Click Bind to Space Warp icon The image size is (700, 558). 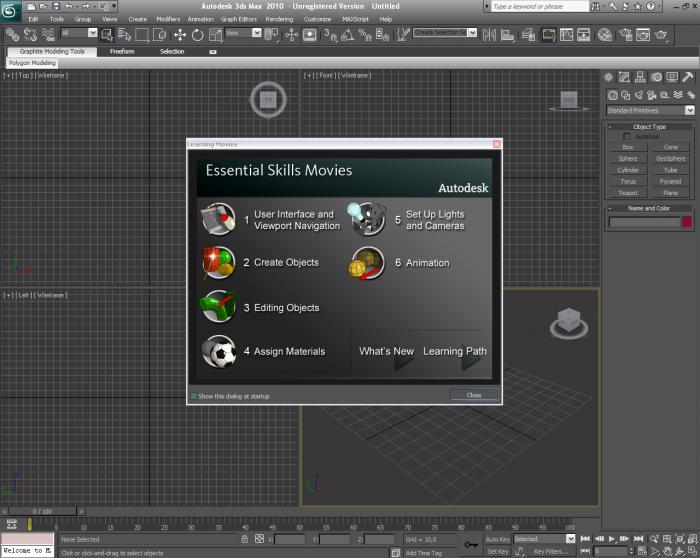pos(48,34)
